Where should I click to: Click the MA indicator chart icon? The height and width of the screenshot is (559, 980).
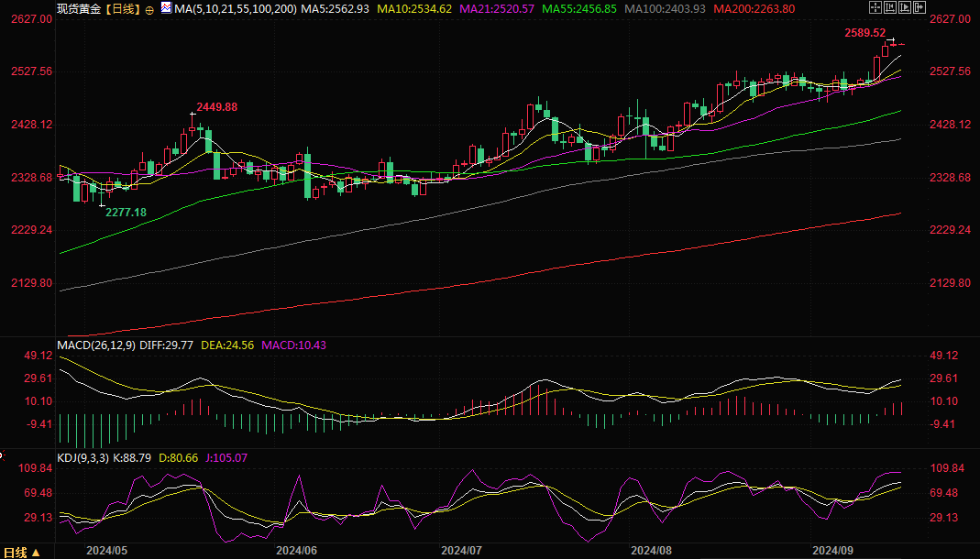(x=166, y=8)
